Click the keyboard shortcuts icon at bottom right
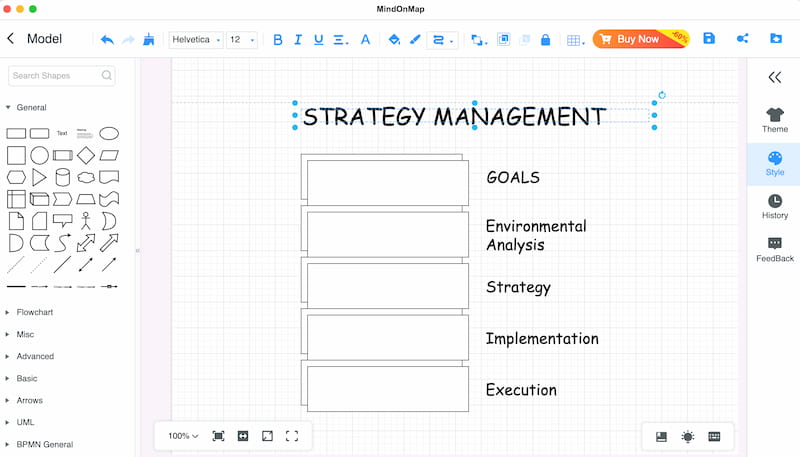Screen dimensions: 800x457 click(714, 437)
